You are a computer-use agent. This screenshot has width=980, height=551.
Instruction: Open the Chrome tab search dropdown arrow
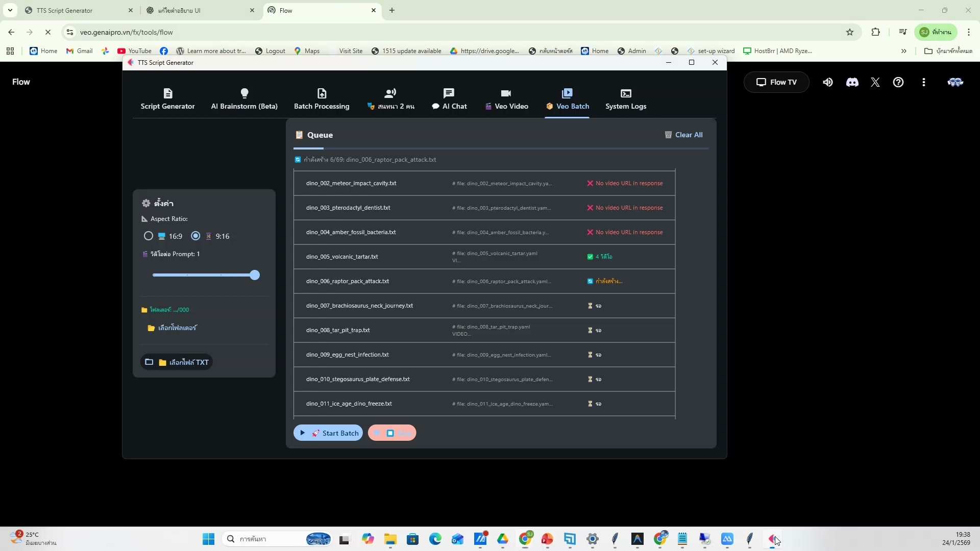click(10, 10)
